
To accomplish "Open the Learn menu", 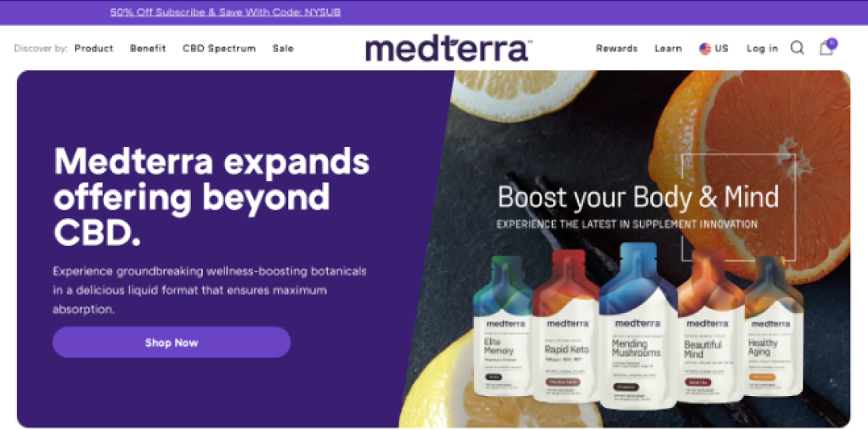I will point(668,48).
